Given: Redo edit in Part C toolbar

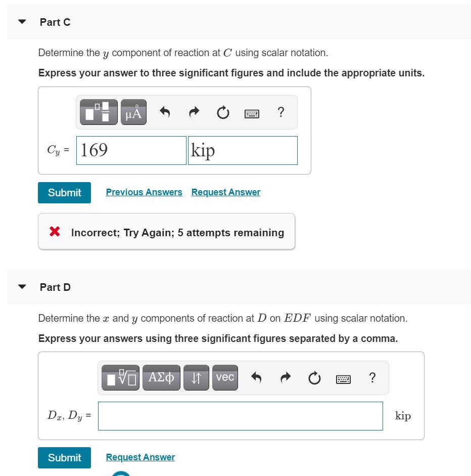Looking at the screenshot, I should (194, 112).
